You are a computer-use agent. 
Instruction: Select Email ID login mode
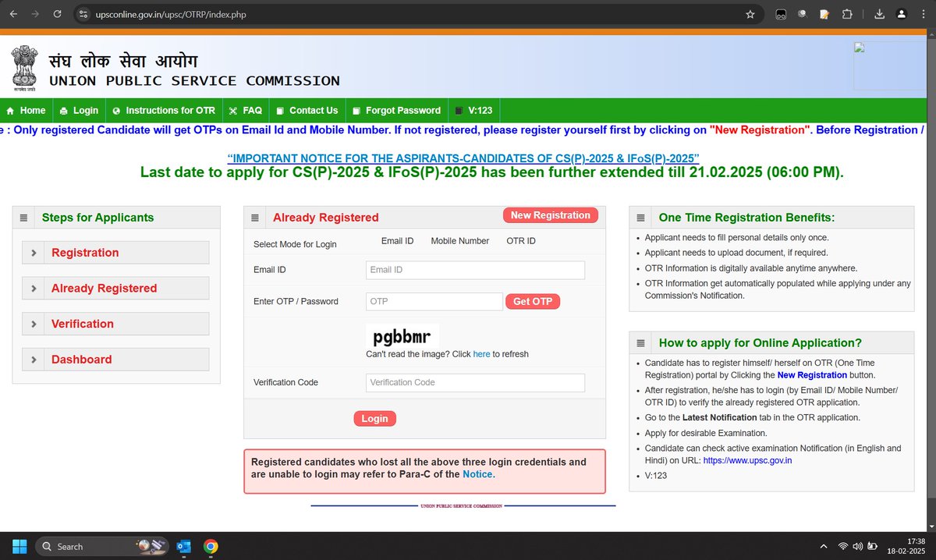(x=397, y=241)
